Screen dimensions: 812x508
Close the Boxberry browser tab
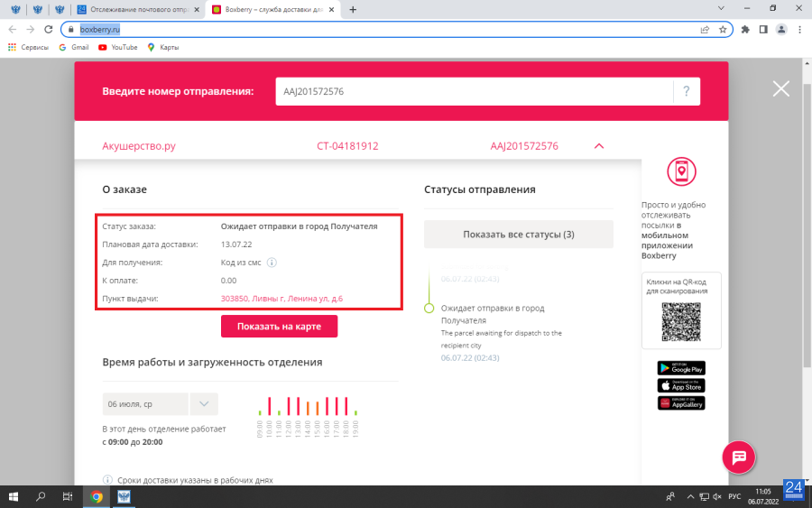tap(331, 9)
